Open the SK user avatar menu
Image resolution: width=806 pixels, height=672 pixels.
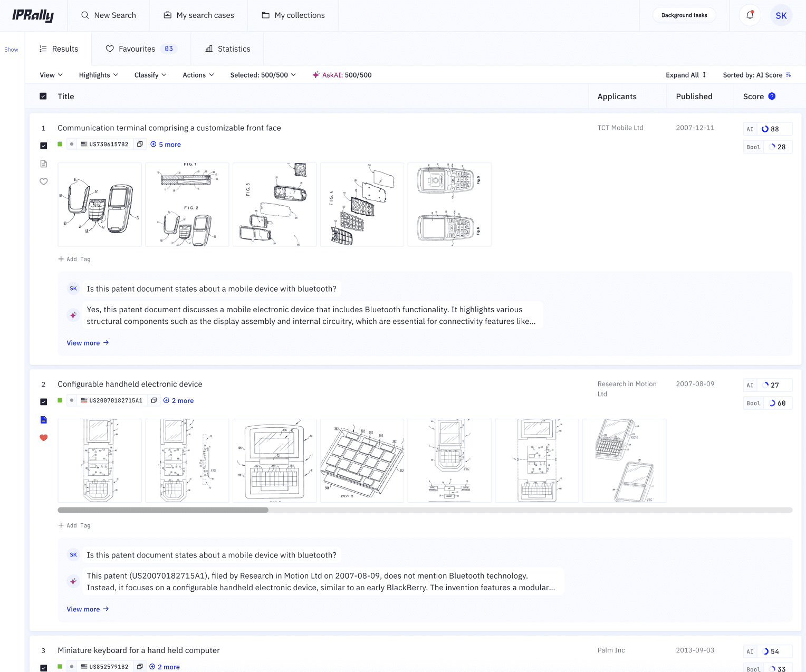[781, 15]
